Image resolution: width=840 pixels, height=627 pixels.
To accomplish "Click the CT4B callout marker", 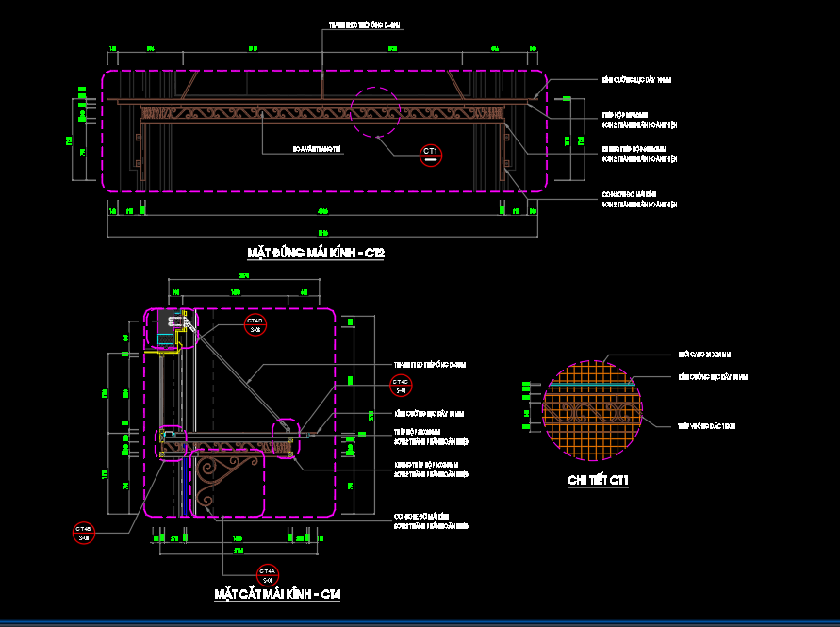I will coord(83,533).
